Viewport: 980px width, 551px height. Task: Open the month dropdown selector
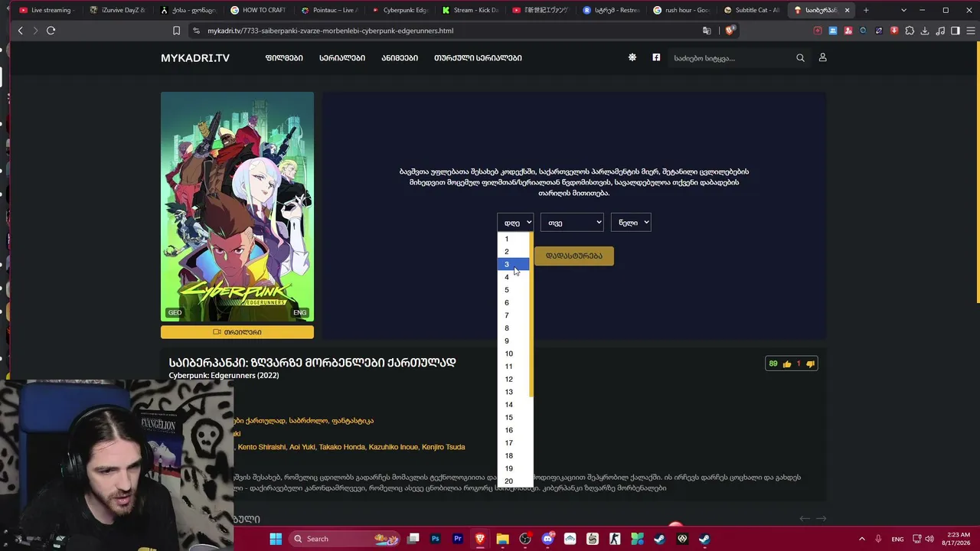[572, 223]
